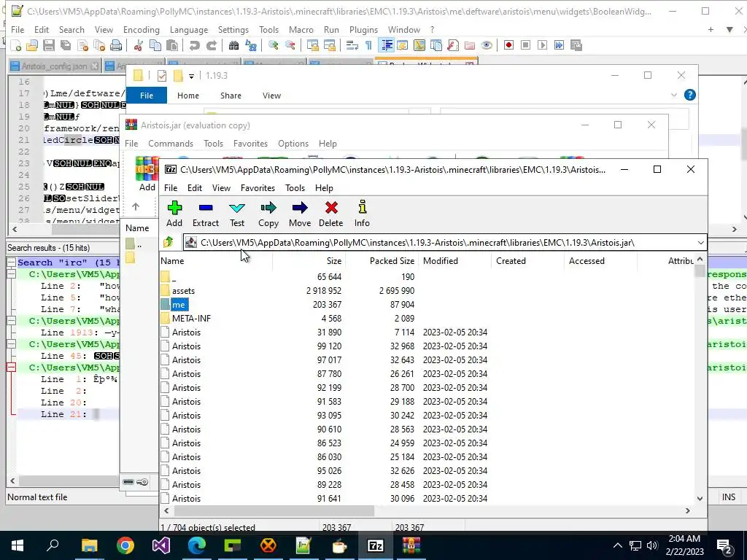The height and width of the screenshot is (560, 747).
Task: Start macro recording in Notepad++
Action: coord(508,45)
